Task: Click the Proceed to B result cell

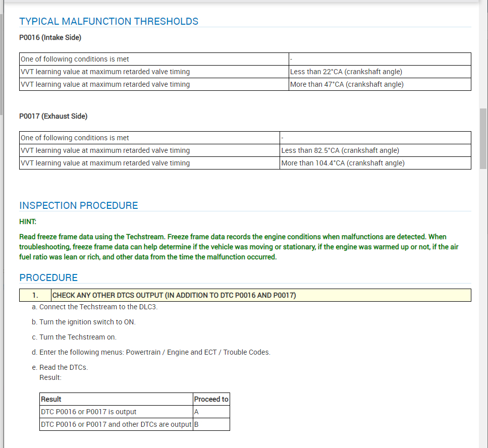Action: [211, 424]
